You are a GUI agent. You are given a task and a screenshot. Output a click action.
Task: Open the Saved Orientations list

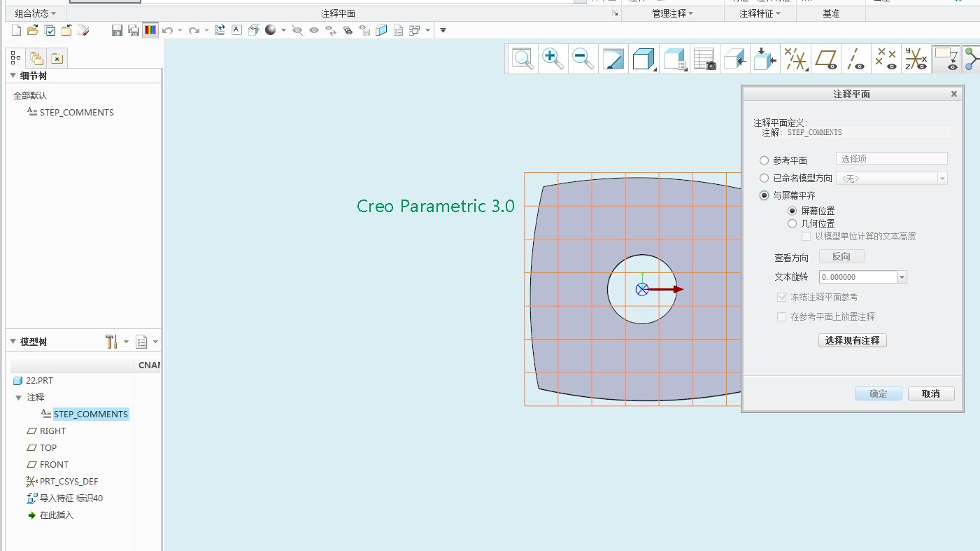674,59
